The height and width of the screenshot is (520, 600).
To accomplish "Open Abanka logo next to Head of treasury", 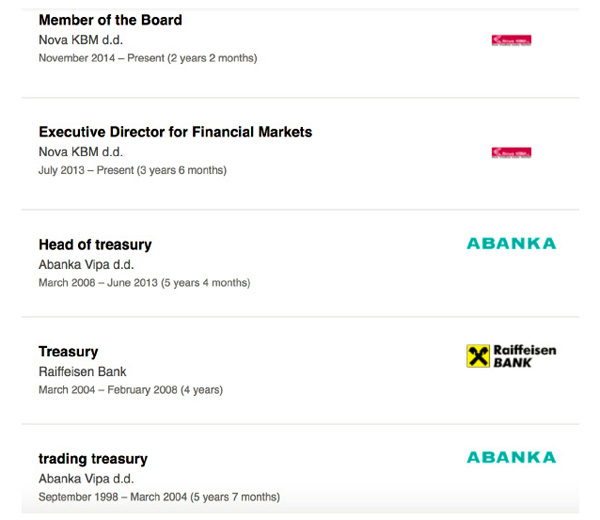I will [x=511, y=244].
